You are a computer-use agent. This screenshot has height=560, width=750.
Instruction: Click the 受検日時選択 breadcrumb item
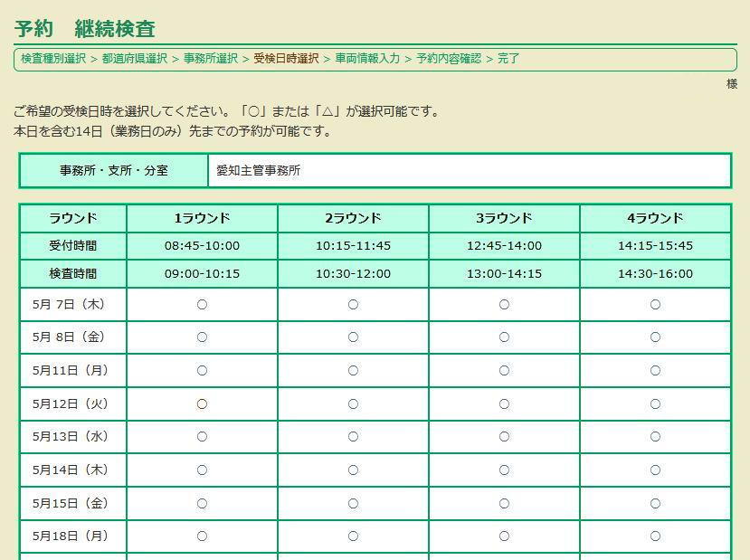(286, 58)
